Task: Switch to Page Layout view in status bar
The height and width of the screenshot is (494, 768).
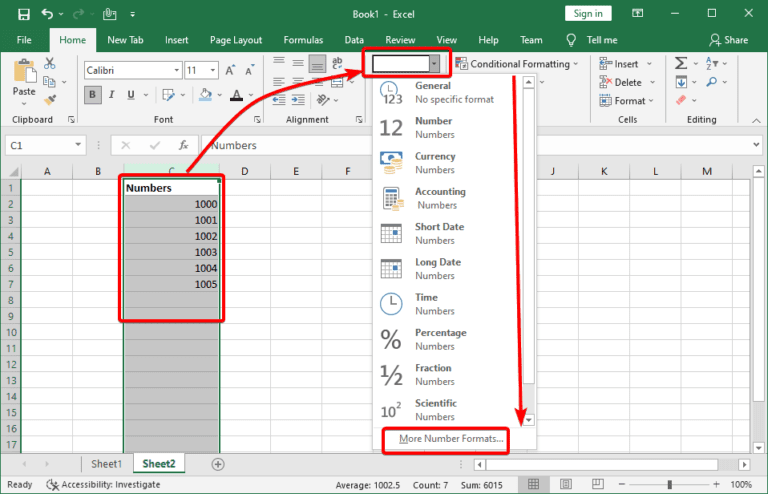Action: (566, 484)
